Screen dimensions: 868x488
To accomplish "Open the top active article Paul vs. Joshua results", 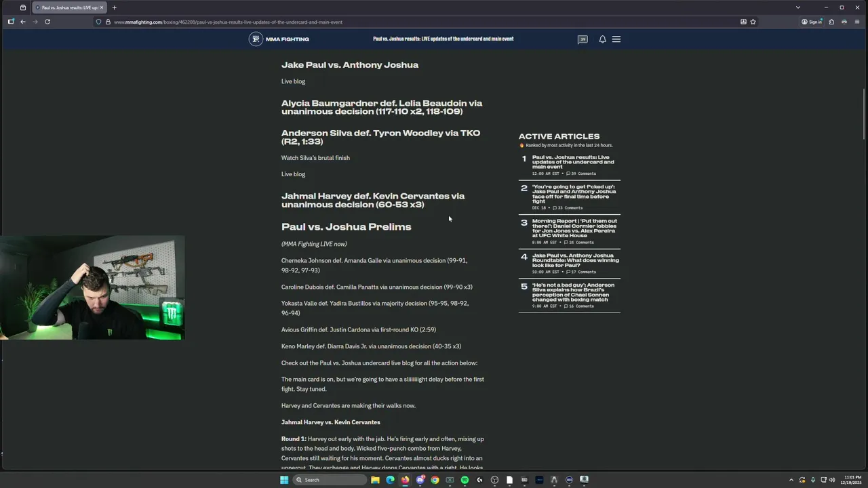I will tap(573, 162).
